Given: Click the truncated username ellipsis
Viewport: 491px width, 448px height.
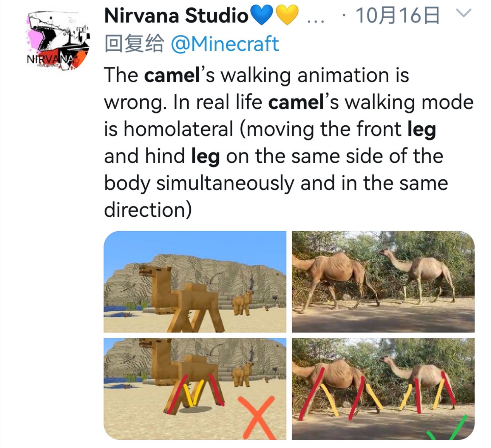Looking at the screenshot, I should [x=315, y=19].
